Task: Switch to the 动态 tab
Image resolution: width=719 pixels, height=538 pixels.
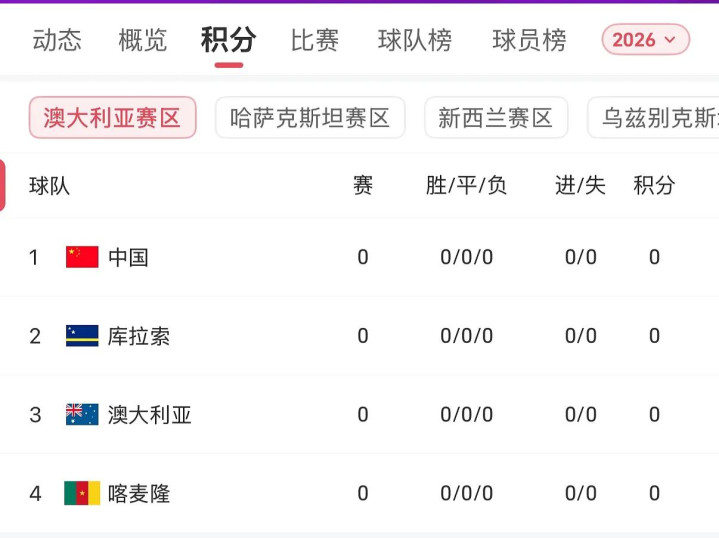Action: coord(57,40)
